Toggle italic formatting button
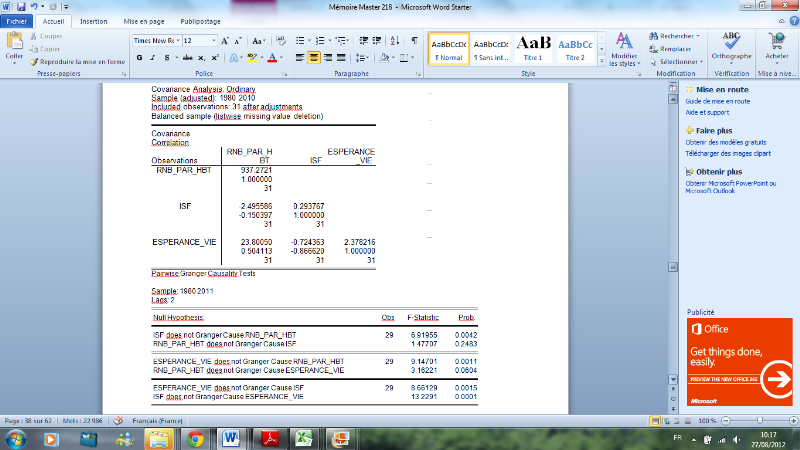This screenshot has width=800, height=450. point(152,57)
